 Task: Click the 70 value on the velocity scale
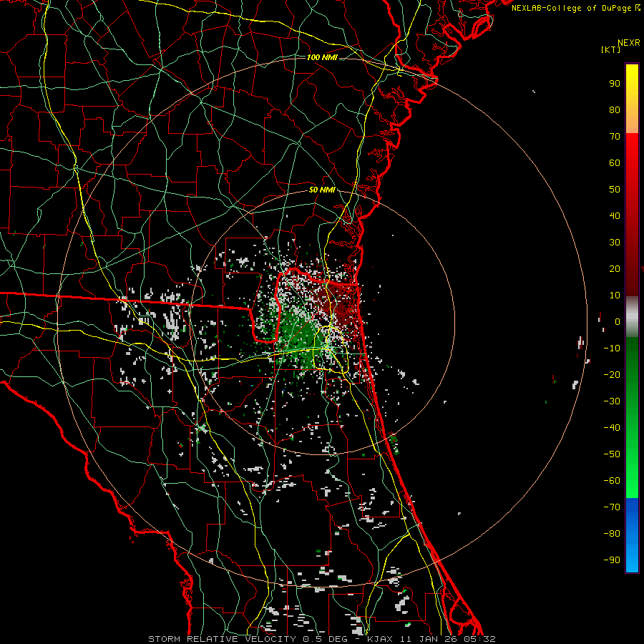(x=615, y=137)
